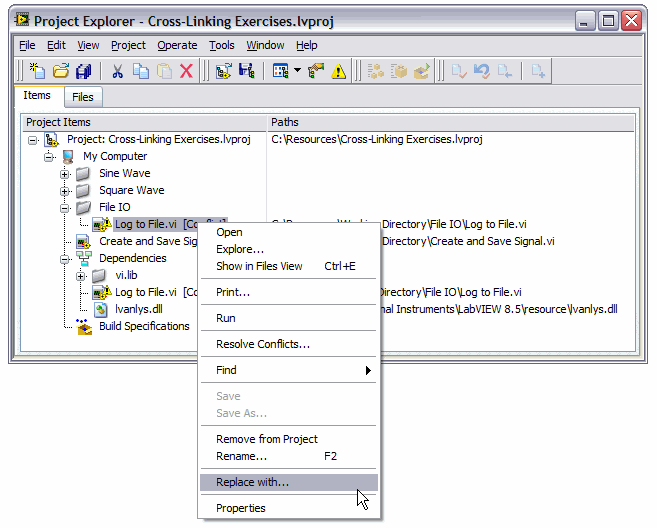Open the Operate menu in menu bar

(177, 45)
